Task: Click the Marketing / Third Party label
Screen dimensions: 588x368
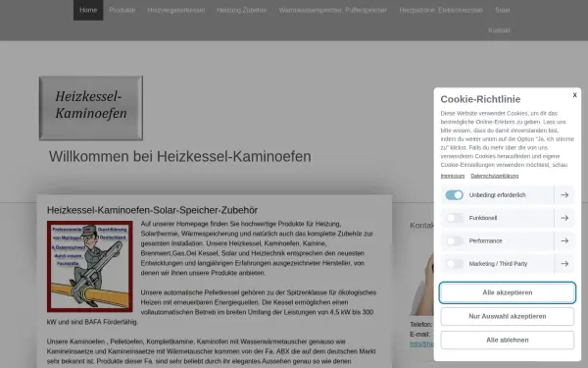Action: (498, 264)
